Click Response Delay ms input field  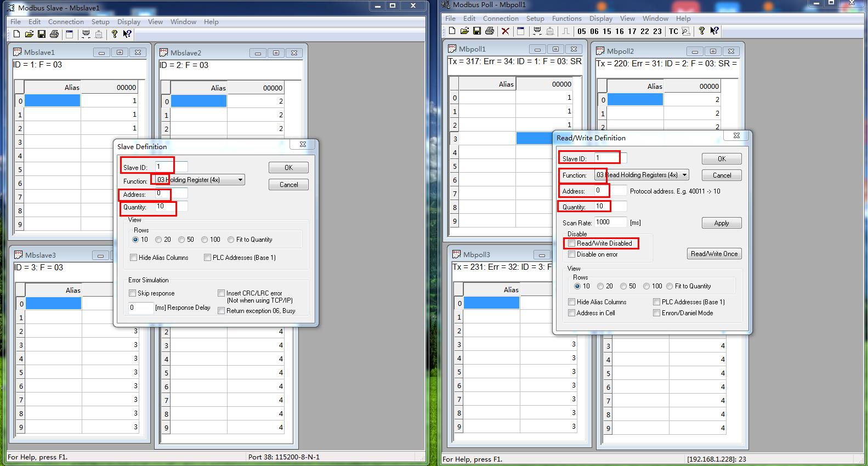pos(141,308)
